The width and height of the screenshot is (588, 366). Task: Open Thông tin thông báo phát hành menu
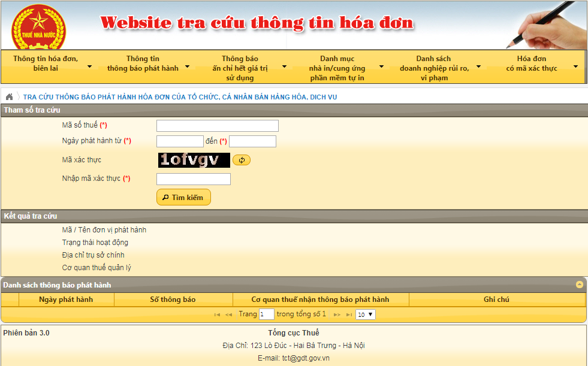click(x=143, y=63)
